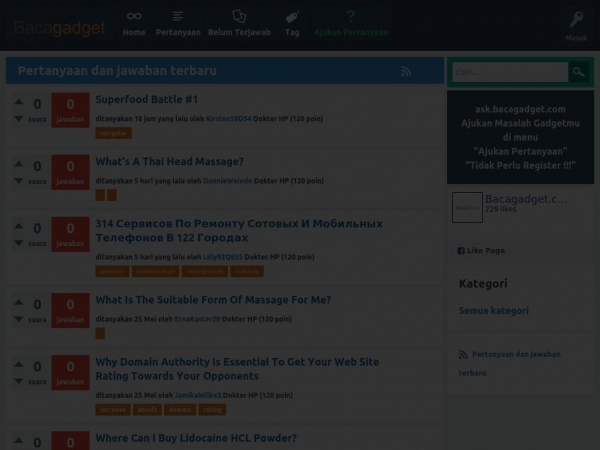Image resolution: width=600 pixels, height=450 pixels.
Task: Click the domain tag
Action: pos(180,409)
